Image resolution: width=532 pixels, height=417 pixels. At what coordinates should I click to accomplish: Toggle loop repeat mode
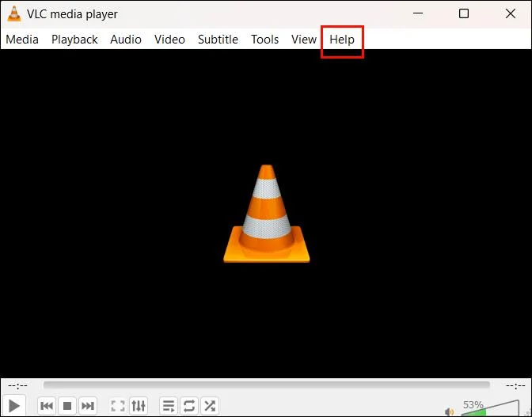[x=189, y=405]
